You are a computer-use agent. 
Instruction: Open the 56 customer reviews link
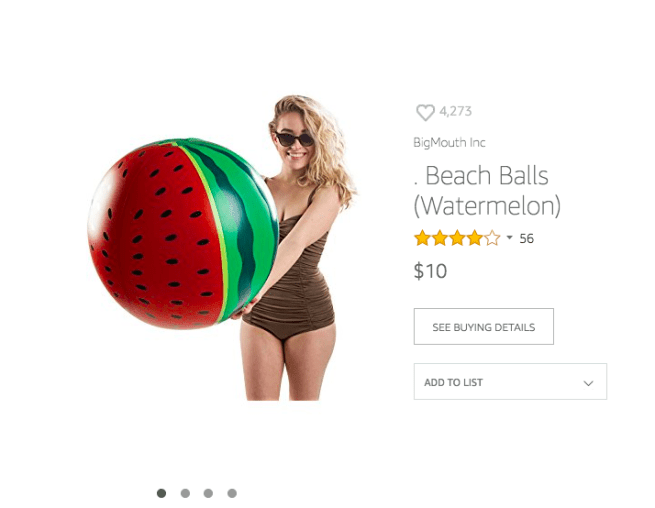pyautogui.click(x=526, y=239)
